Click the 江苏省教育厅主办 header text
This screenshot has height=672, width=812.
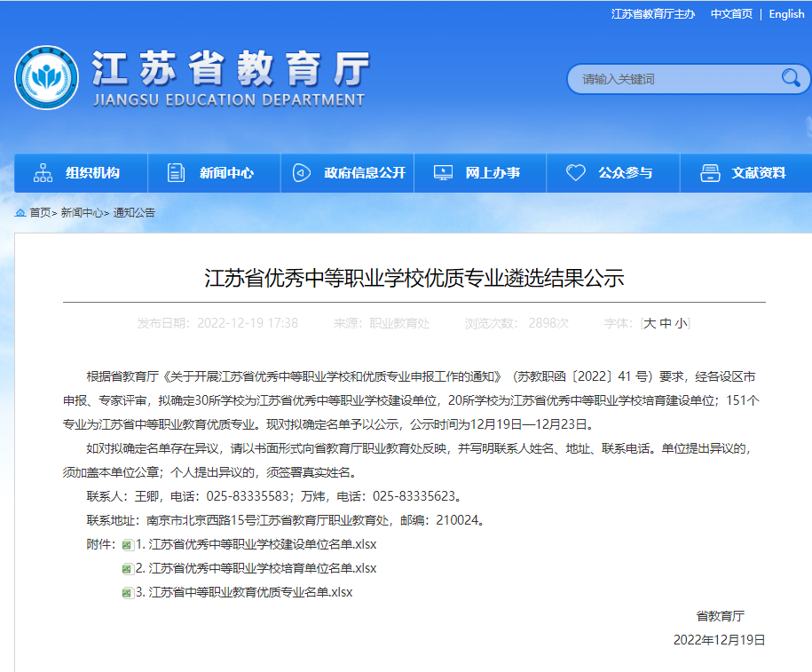pos(653,14)
